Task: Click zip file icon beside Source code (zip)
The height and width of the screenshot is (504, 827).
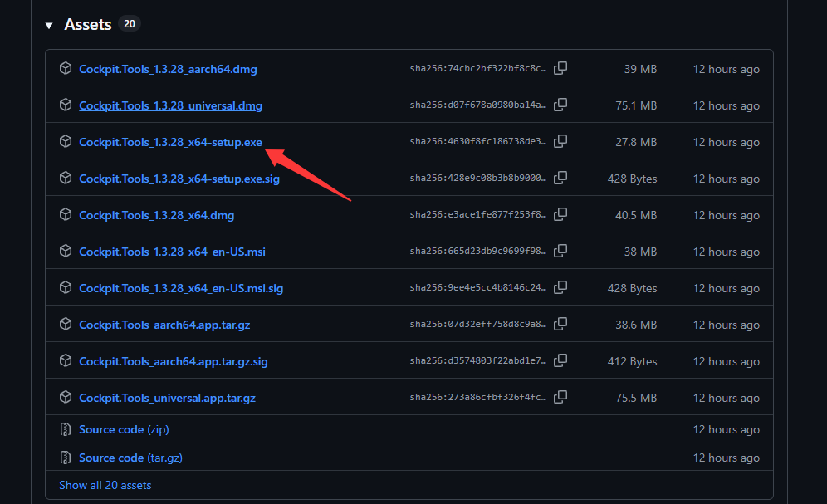Action: 66,429
